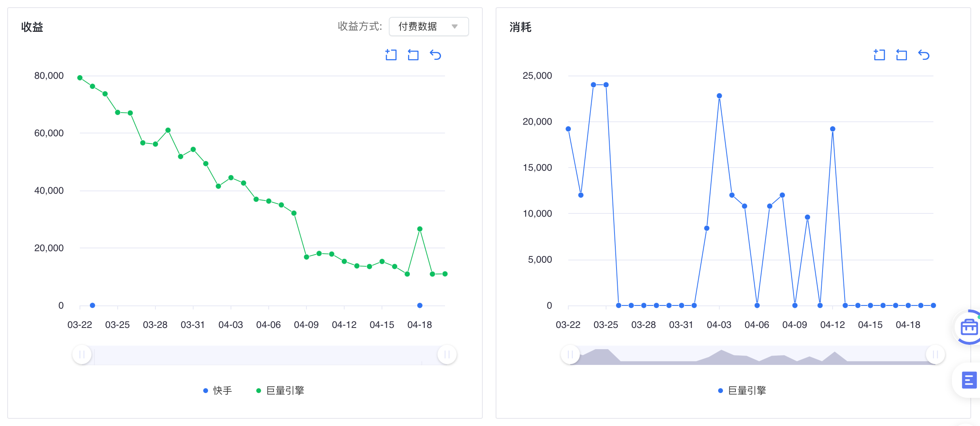Image resolution: width=980 pixels, height=426 pixels.
Task: Click restore undo icon in 消耗 chart
Action: click(x=924, y=55)
